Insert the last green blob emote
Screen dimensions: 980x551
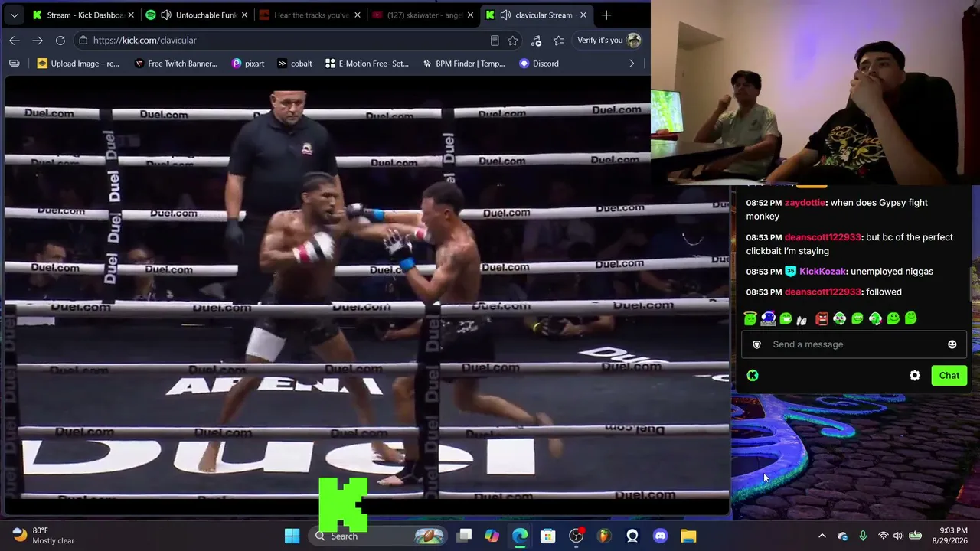click(911, 319)
